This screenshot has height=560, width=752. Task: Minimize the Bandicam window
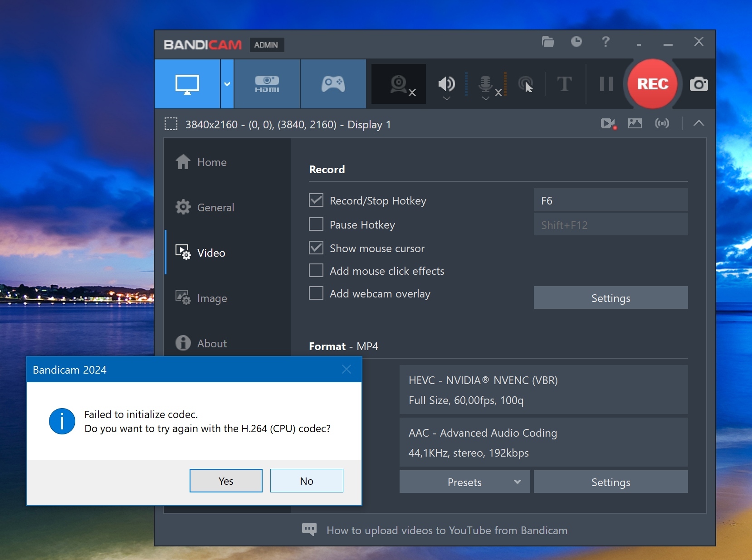tap(668, 44)
